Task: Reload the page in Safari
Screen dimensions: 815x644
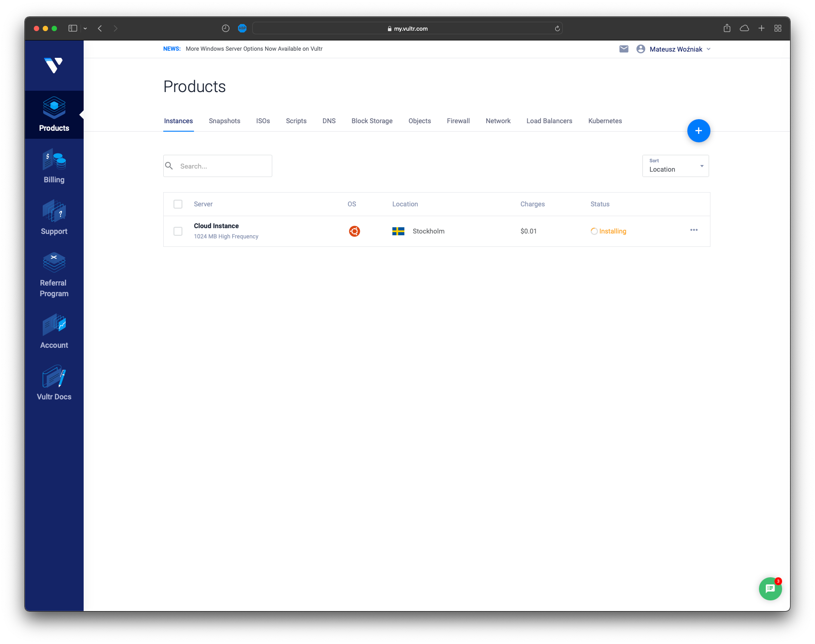Action: pos(557,28)
